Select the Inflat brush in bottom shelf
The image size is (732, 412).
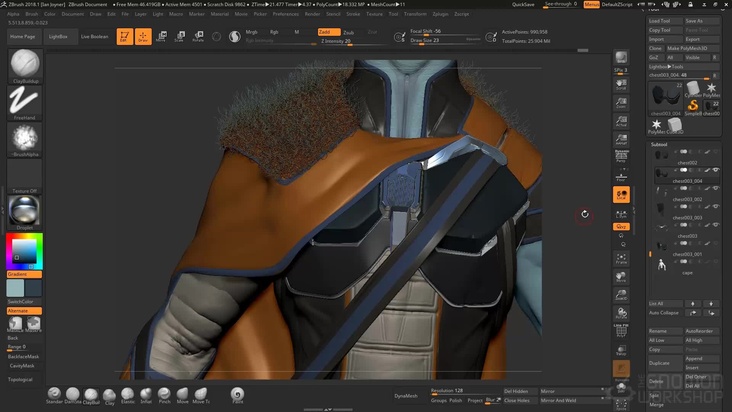tap(146, 396)
